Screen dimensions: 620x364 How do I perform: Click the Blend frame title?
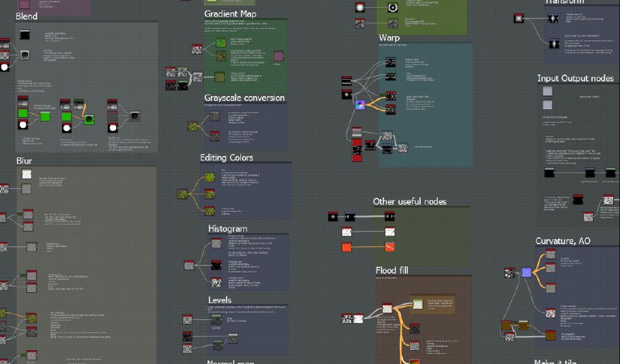click(x=26, y=16)
